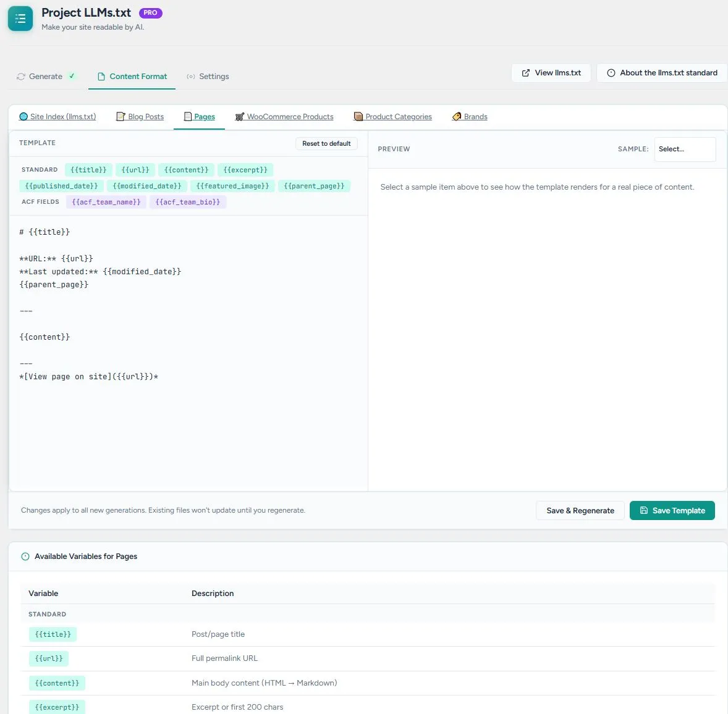Click the tag icon for Brands
This screenshot has height=714, width=728.
click(457, 117)
